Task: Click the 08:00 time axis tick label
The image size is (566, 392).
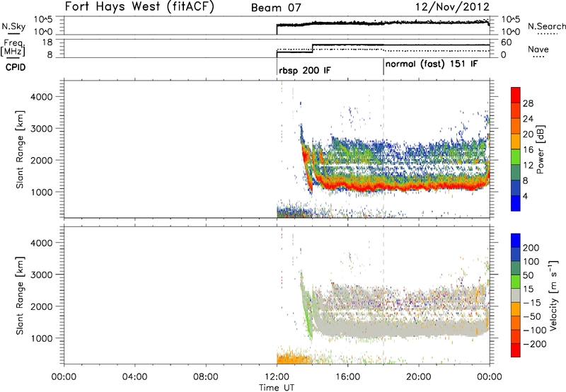Action: point(206,377)
